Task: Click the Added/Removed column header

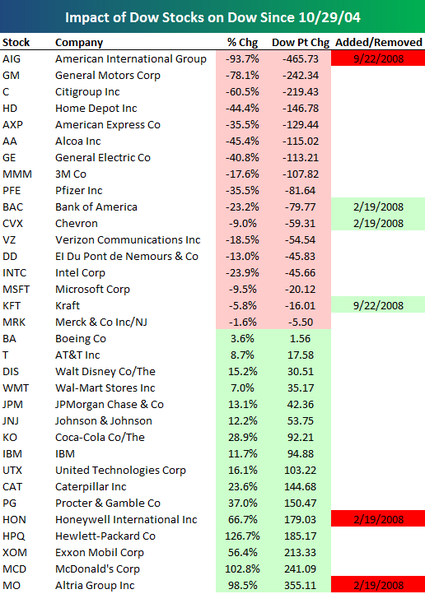Action: 378,42
